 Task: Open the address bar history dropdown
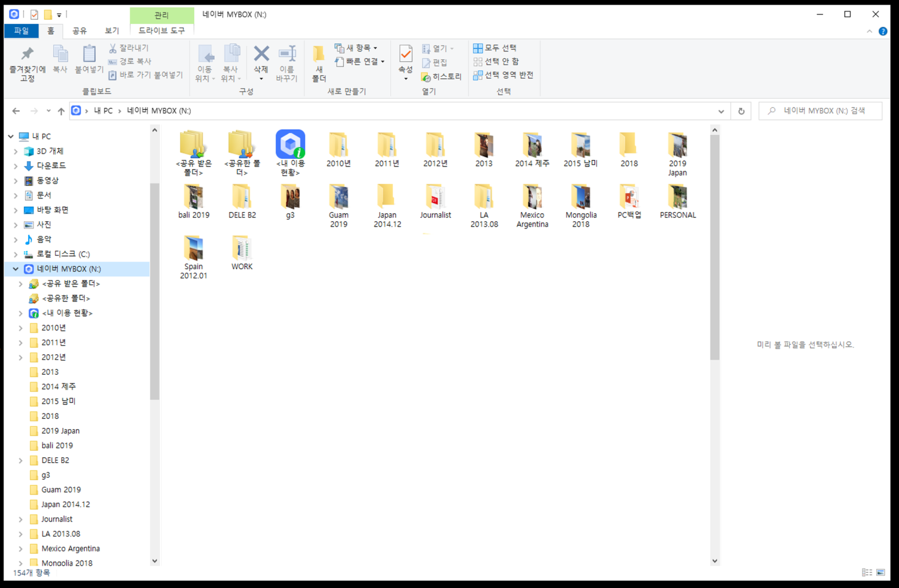[721, 111]
